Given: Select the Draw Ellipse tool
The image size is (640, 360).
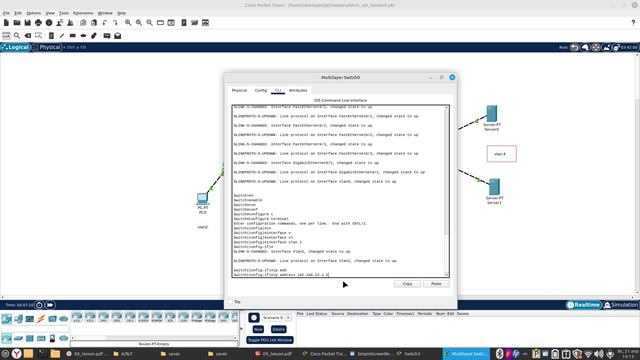Looking at the screenshot, I should pos(83,36).
